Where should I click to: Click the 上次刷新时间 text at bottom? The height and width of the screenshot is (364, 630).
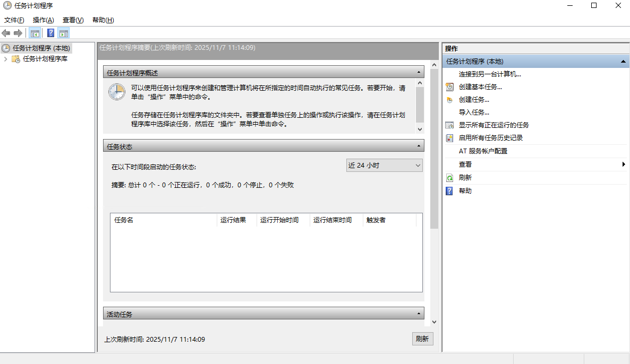coord(155,340)
